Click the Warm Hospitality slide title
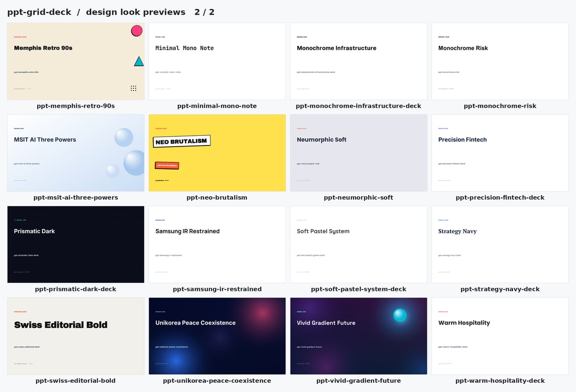 [464, 323]
